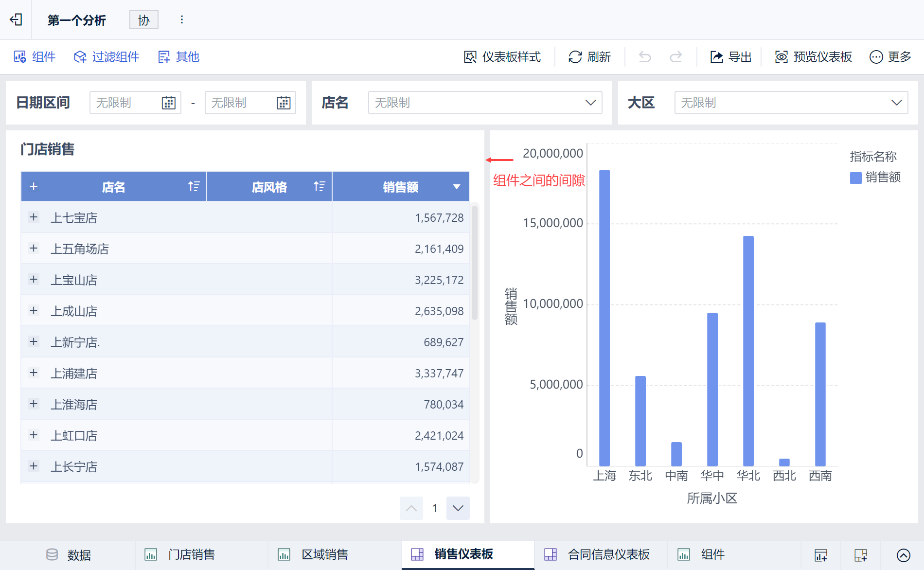Screen dimensions: 924x570
Task: Open the 大区 filter dropdown
Action: pyautogui.click(x=791, y=103)
